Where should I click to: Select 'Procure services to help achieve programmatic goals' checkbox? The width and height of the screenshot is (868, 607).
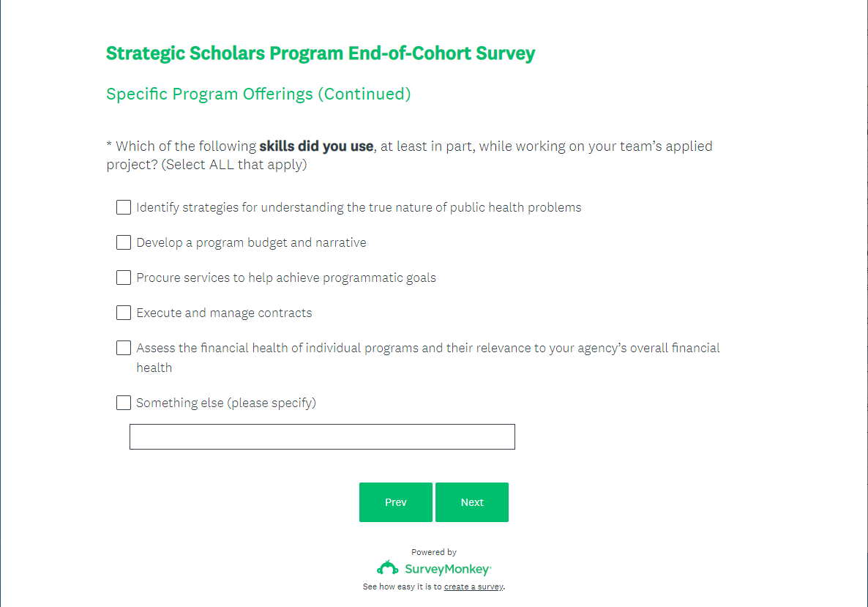pos(124,278)
